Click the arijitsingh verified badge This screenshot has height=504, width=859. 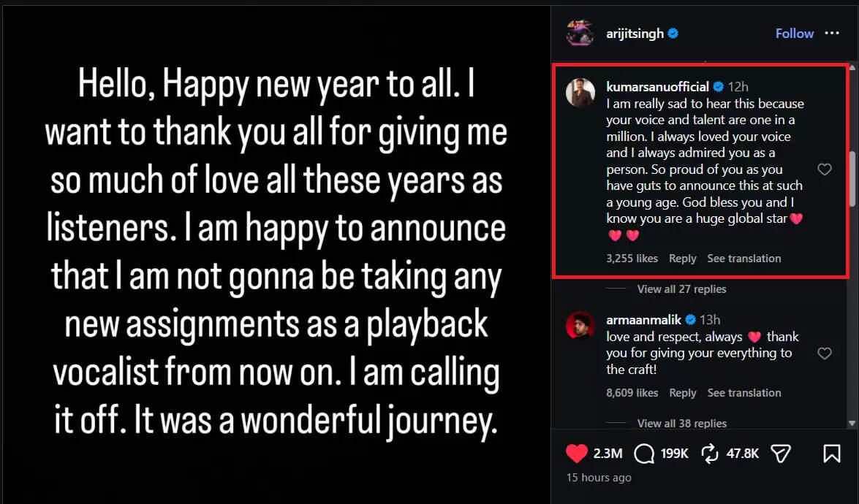pyautogui.click(x=673, y=34)
